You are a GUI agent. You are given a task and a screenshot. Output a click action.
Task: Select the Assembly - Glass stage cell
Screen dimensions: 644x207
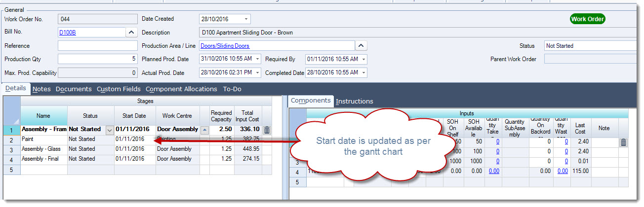(44, 149)
